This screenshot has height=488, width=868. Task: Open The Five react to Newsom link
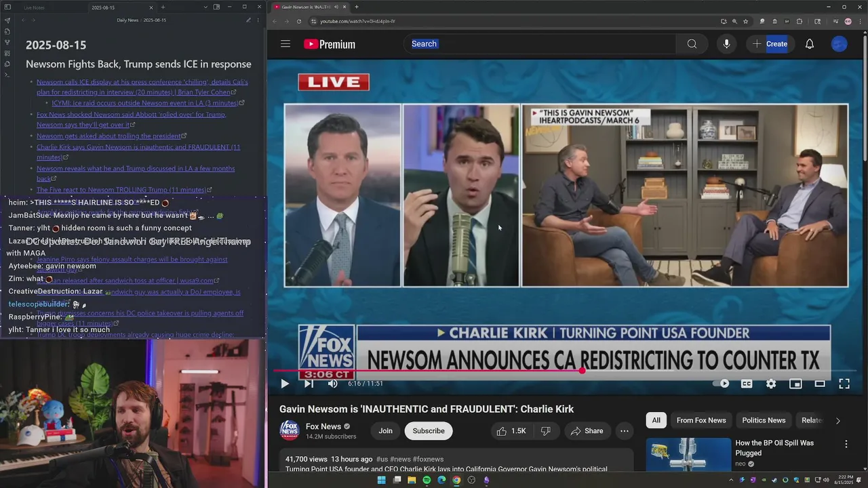121,190
